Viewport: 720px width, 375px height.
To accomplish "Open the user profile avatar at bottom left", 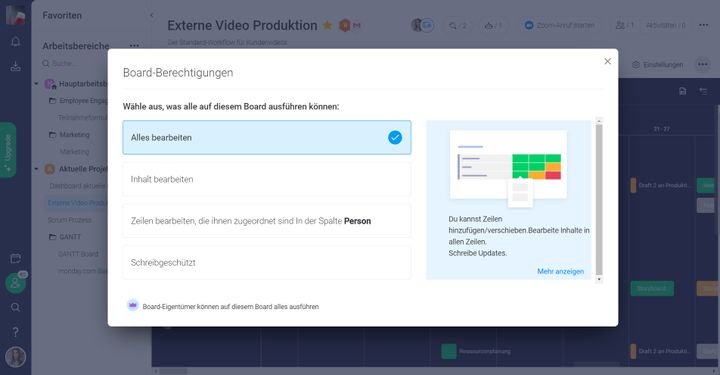I will click(x=15, y=357).
